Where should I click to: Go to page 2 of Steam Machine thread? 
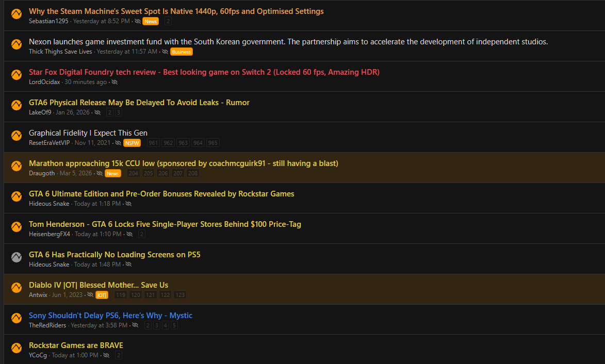tap(168, 21)
